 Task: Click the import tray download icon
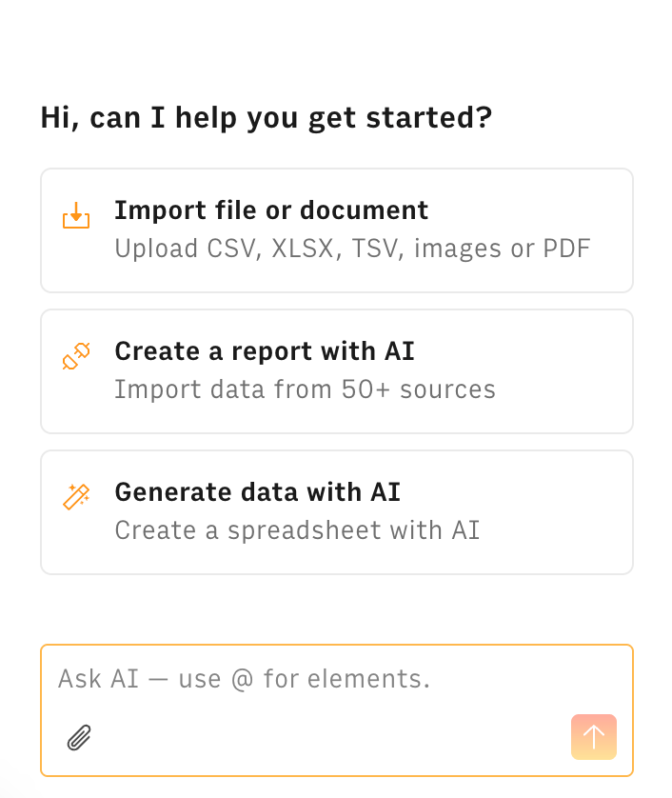[x=76, y=215]
